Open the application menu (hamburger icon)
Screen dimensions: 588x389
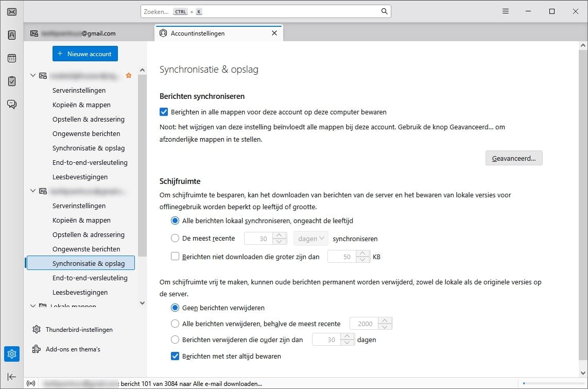click(x=505, y=11)
